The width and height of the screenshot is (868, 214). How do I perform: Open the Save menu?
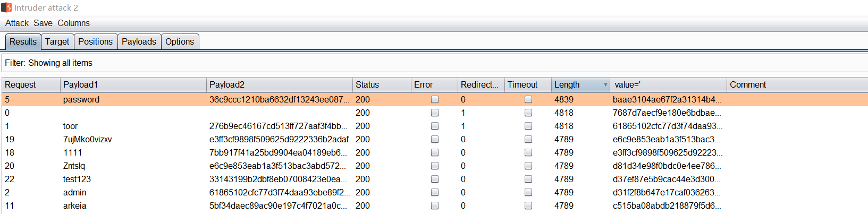(43, 23)
